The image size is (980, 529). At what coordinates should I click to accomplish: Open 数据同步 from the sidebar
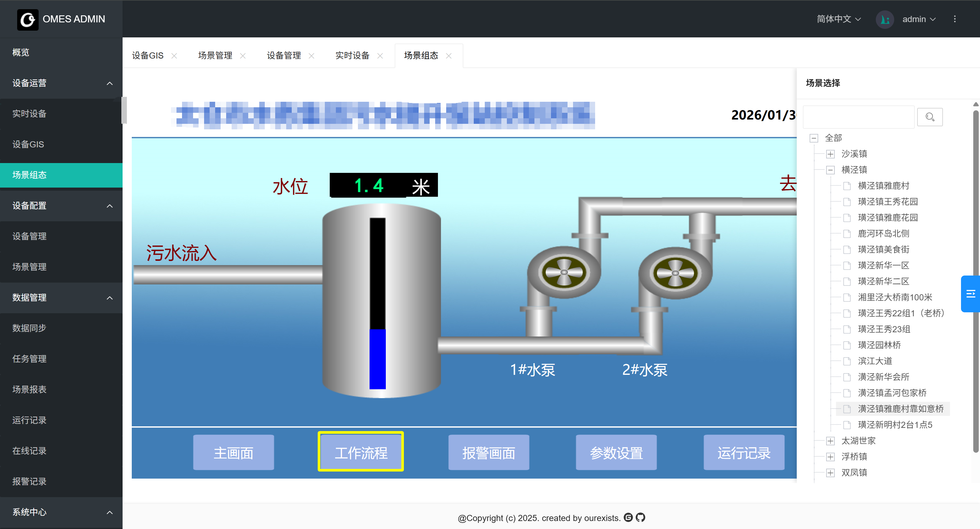point(29,328)
